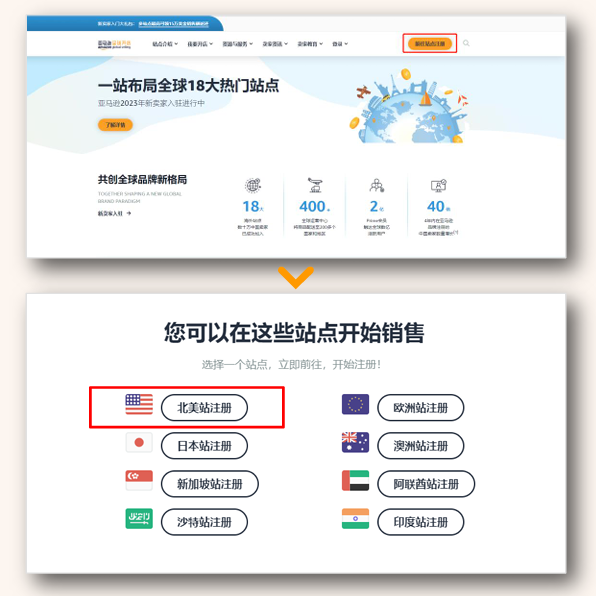The image size is (596, 596).
Task: Click the globe landmarks illustration
Action: tap(409, 106)
